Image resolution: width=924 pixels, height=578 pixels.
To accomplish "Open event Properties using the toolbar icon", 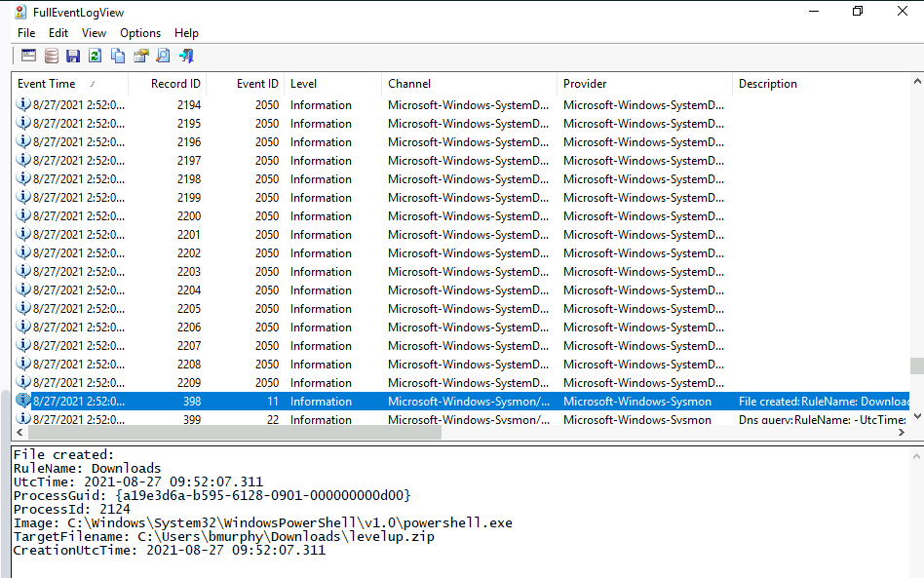I will coord(140,56).
